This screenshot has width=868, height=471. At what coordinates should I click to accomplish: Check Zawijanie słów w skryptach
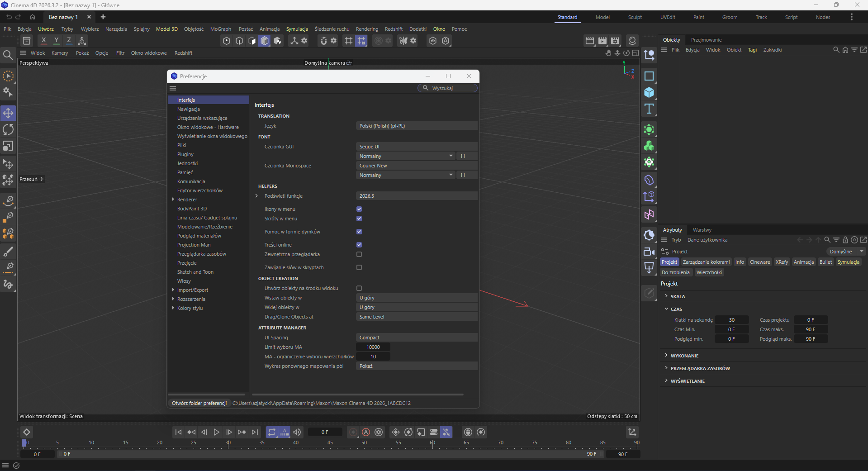[x=359, y=267]
